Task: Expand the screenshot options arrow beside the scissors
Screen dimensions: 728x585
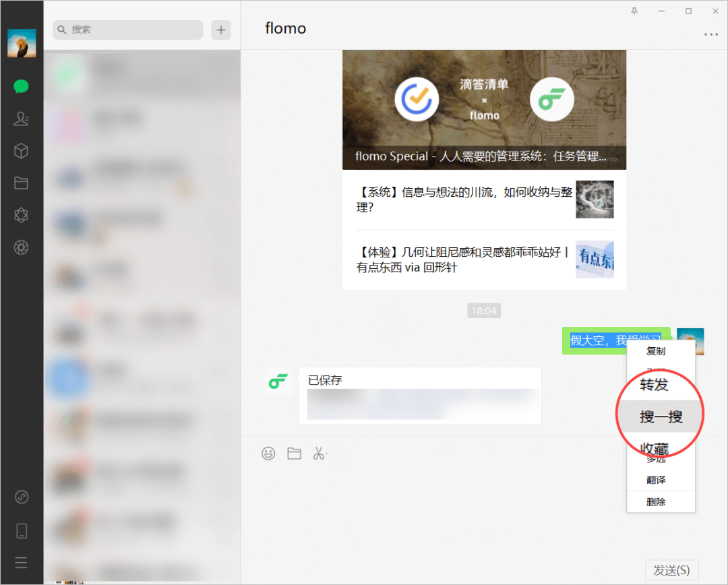Action: (x=327, y=454)
